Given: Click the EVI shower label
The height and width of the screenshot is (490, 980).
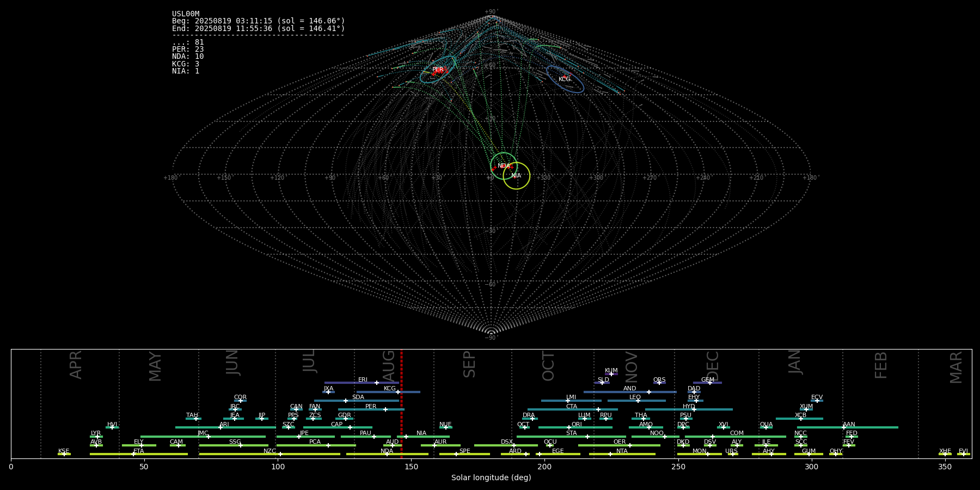Looking at the screenshot, I should click(963, 451).
